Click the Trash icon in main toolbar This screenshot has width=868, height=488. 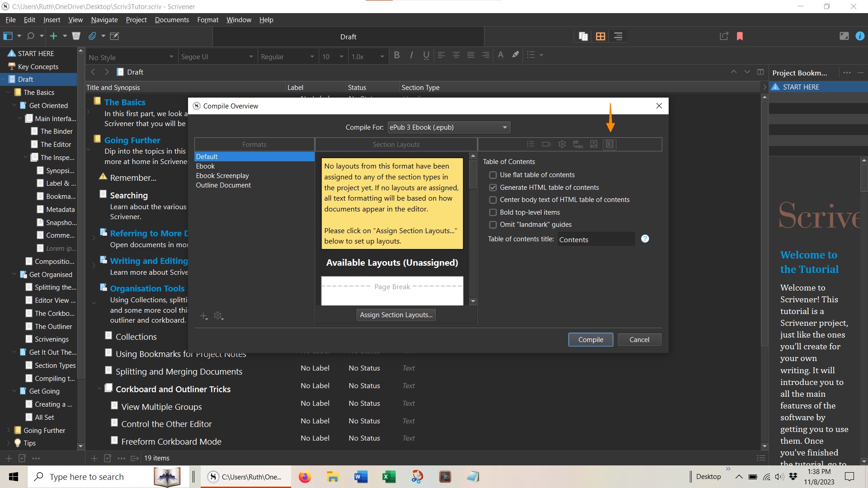76,36
